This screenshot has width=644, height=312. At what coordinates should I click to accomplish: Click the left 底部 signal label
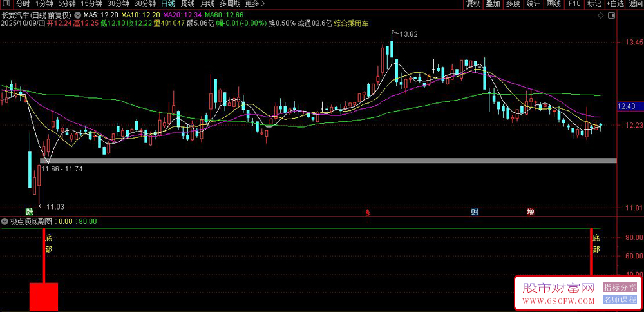point(48,244)
